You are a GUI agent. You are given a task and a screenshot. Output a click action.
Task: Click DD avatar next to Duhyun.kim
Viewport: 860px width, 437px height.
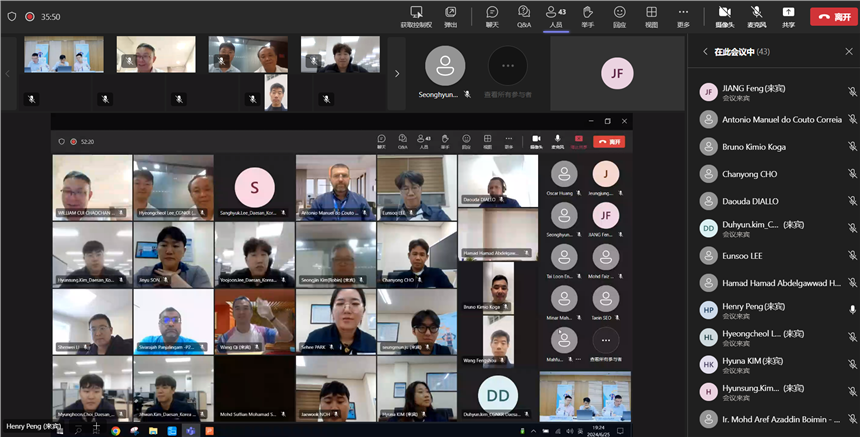(x=709, y=229)
